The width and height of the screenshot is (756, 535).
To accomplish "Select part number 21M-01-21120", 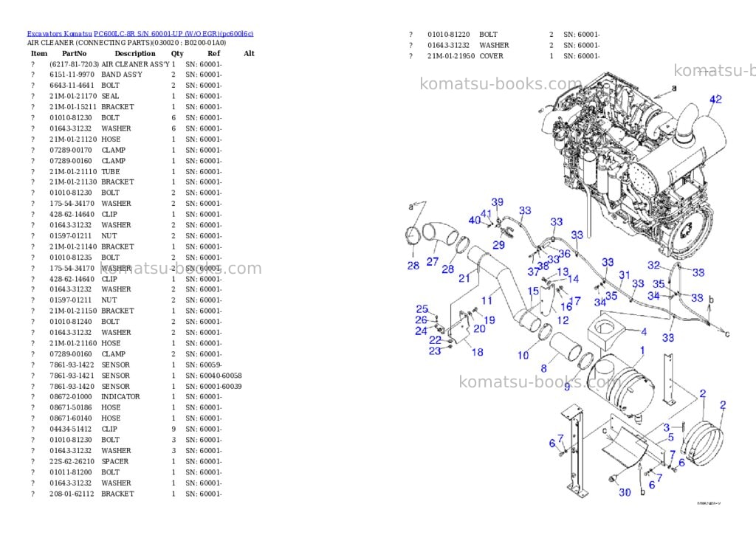I will pyautogui.click(x=73, y=139).
